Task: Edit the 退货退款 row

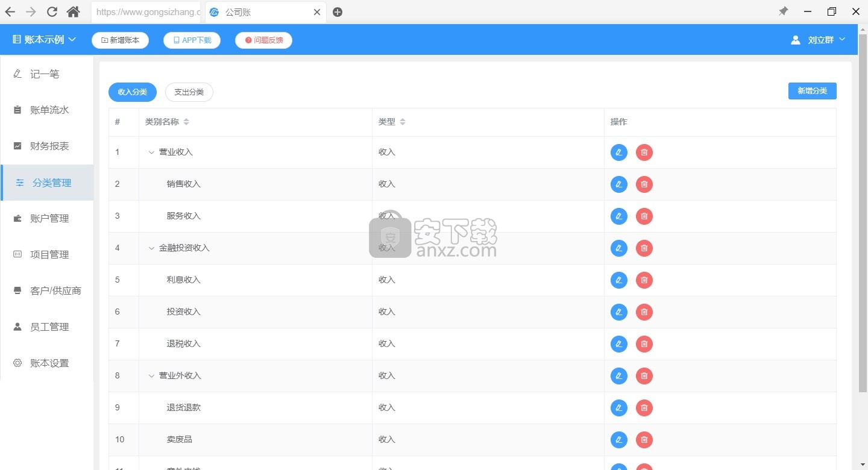Action: 619,408
